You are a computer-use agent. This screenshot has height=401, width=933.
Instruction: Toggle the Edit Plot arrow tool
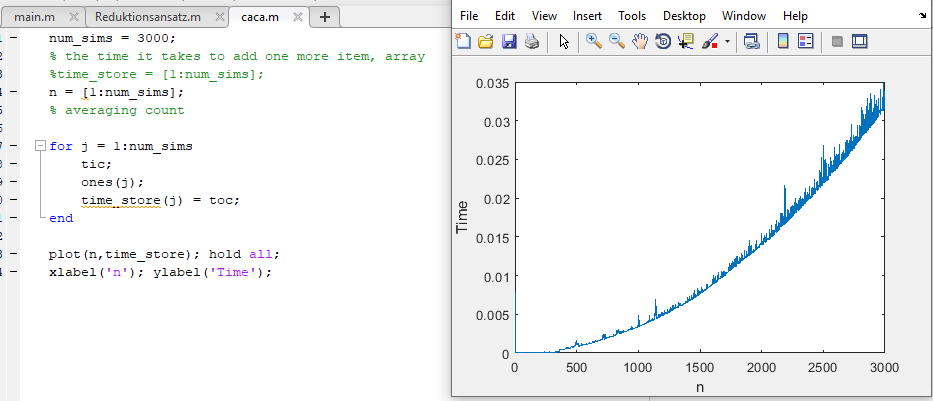[x=564, y=42]
